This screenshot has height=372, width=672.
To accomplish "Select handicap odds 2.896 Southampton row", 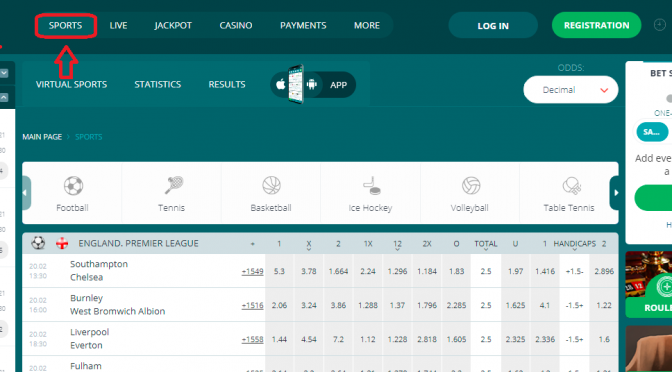I will coord(604,271).
